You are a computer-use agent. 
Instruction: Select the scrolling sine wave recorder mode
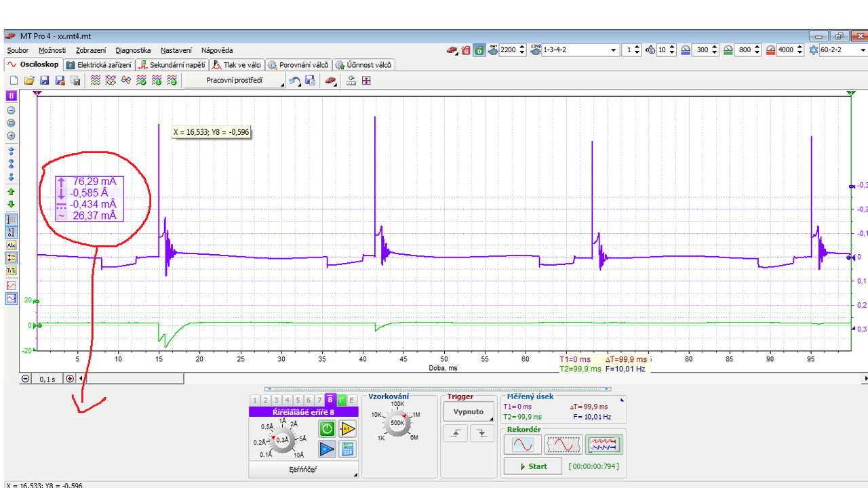[x=564, y=445]
